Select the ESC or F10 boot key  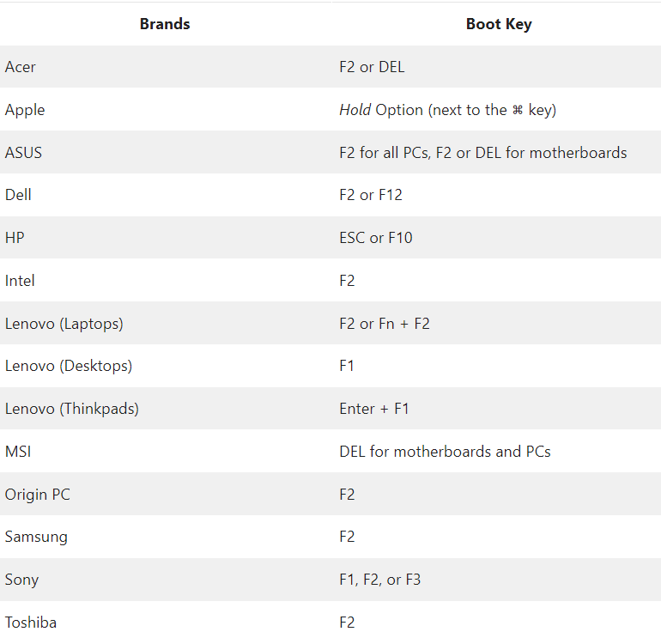pos(376,238)
